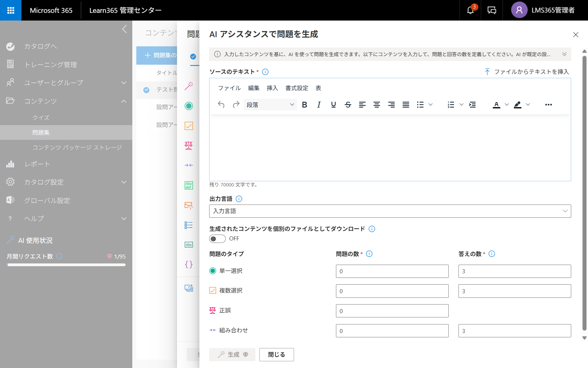Image resolution: width=588 pixels, height=368 pixels.
Task: Increase indent of paragraph
Action: click(473, 105)
